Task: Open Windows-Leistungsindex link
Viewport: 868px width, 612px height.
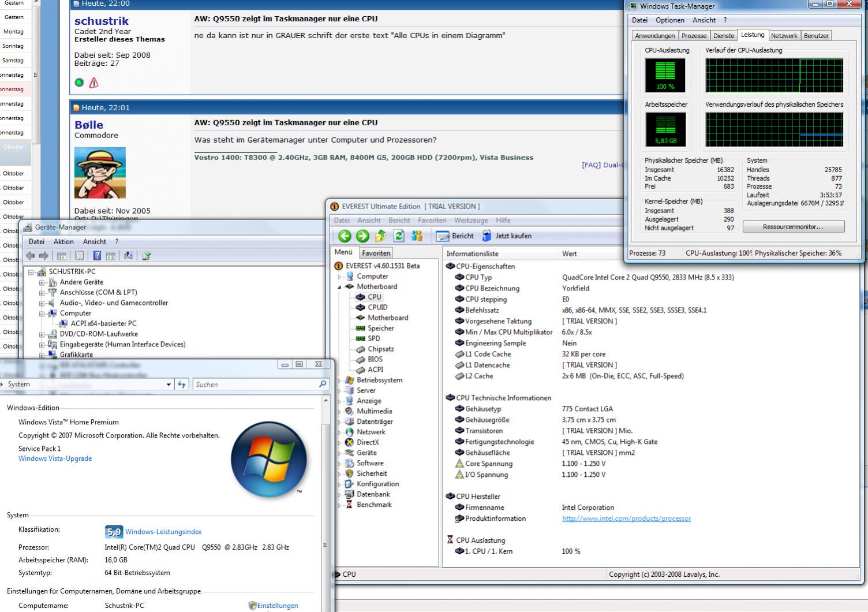Action: click(163, 532)
